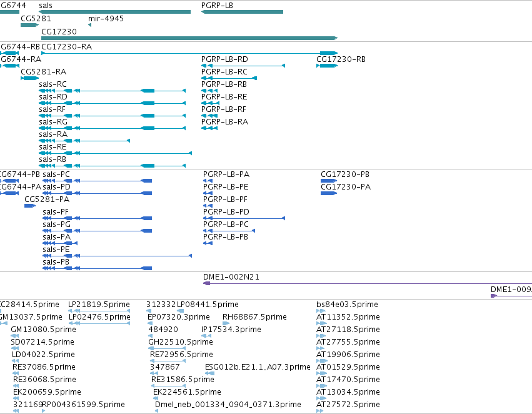This screenshot has width=532, height=414.
Task: Click the sals-PE protein feature
Action: [117, 256]
